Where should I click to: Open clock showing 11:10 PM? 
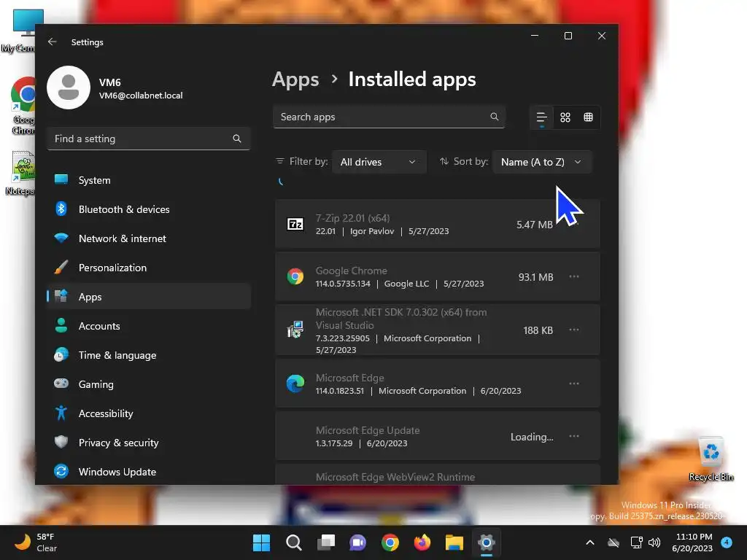coord(692,542)
